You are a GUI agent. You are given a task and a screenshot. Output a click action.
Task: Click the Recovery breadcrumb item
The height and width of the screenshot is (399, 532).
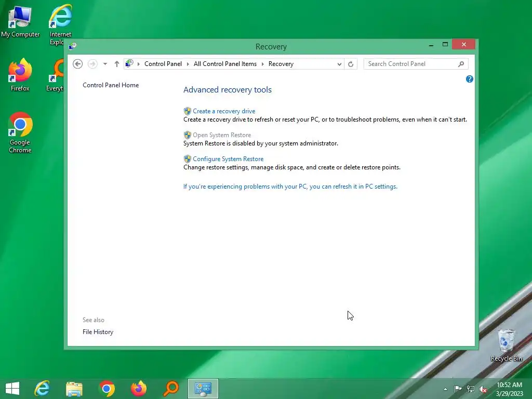(x=281, y=64)
